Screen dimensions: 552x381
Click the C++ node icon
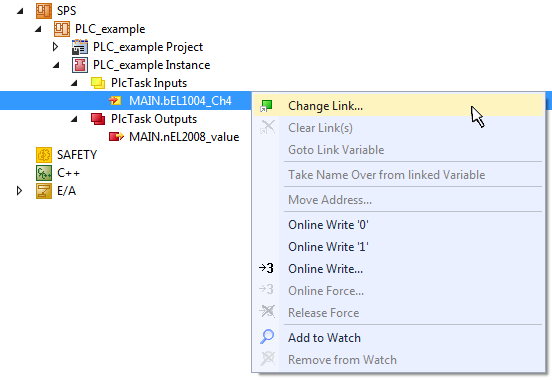[x=44, y=173]
